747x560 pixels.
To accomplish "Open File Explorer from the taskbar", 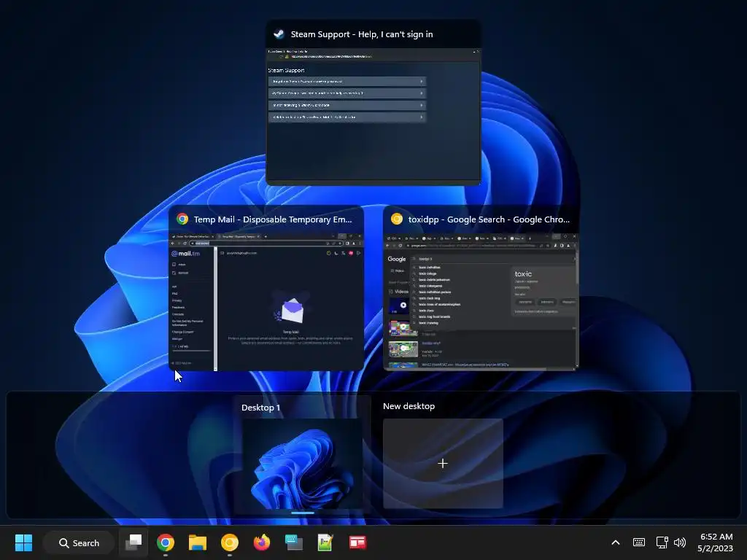I will coord(197,542).
